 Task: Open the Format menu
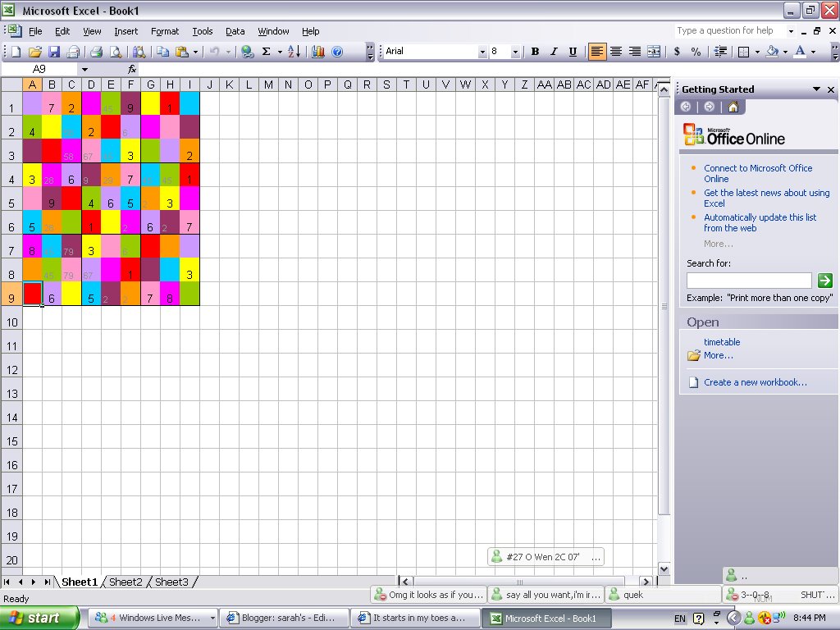(x=165, y=31)
